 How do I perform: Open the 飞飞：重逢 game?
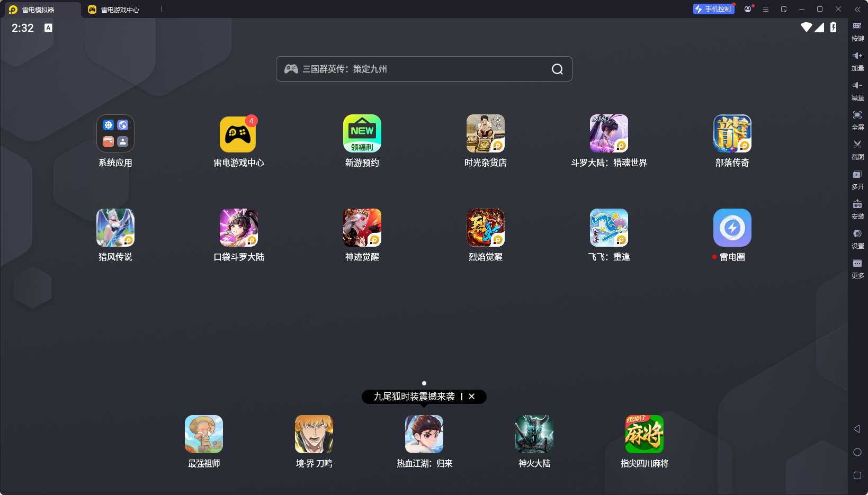(609, 228)
